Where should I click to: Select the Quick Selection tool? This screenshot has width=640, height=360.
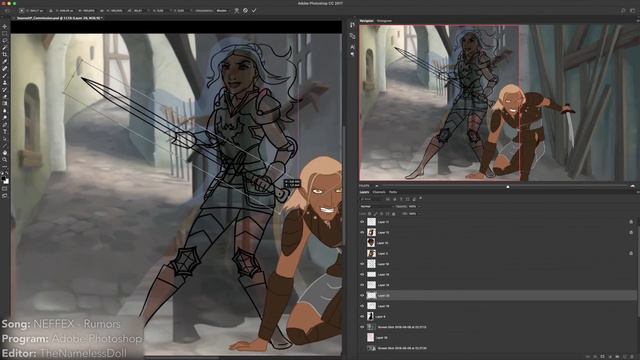click(4, 47)
